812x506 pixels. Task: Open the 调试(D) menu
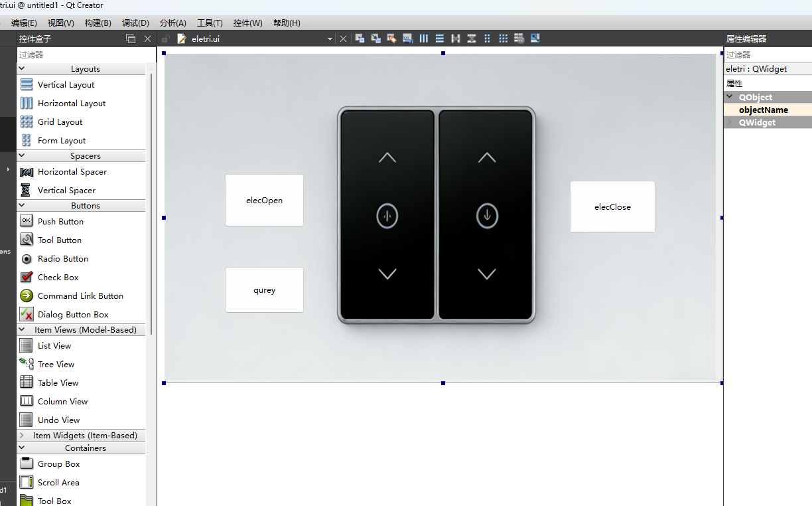(x=135, y=23)
